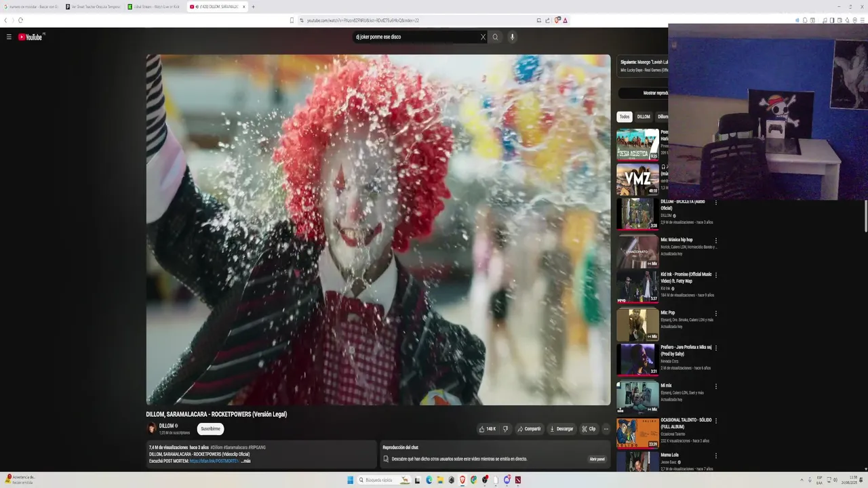868x488 pixels.
Task: Switch to the Ver Great Teacher Onizuka tab
Action: (93, 7)
